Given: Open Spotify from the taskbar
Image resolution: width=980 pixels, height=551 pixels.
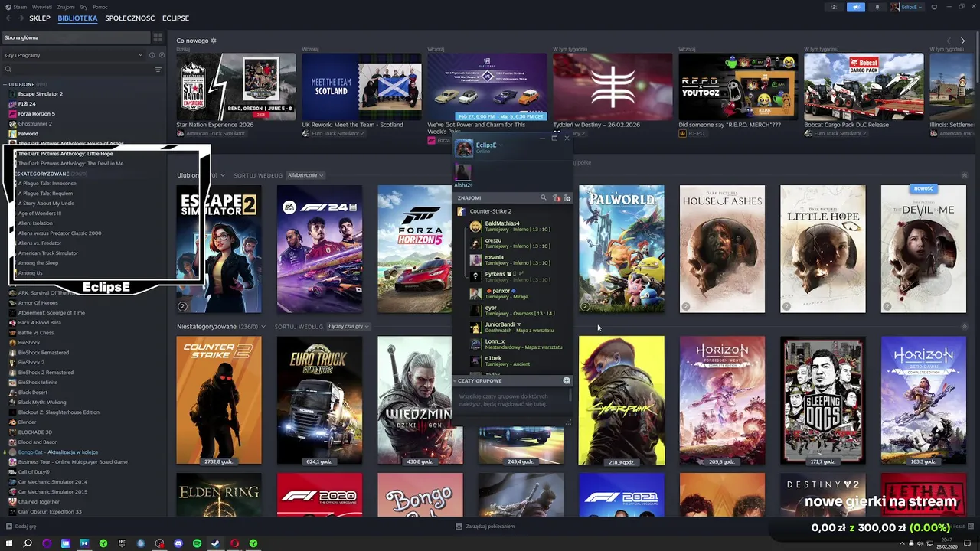Looking at the screenshot, I should 197,543.
